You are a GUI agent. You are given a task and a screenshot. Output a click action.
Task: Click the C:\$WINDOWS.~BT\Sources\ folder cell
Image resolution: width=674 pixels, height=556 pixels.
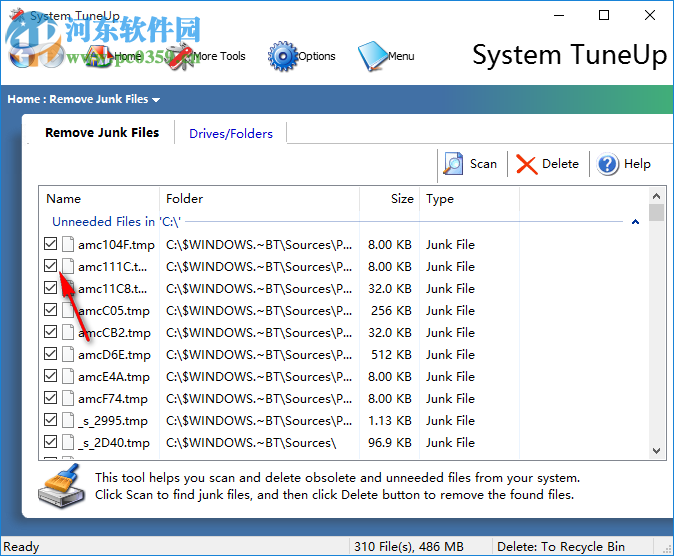click(251, 442)
